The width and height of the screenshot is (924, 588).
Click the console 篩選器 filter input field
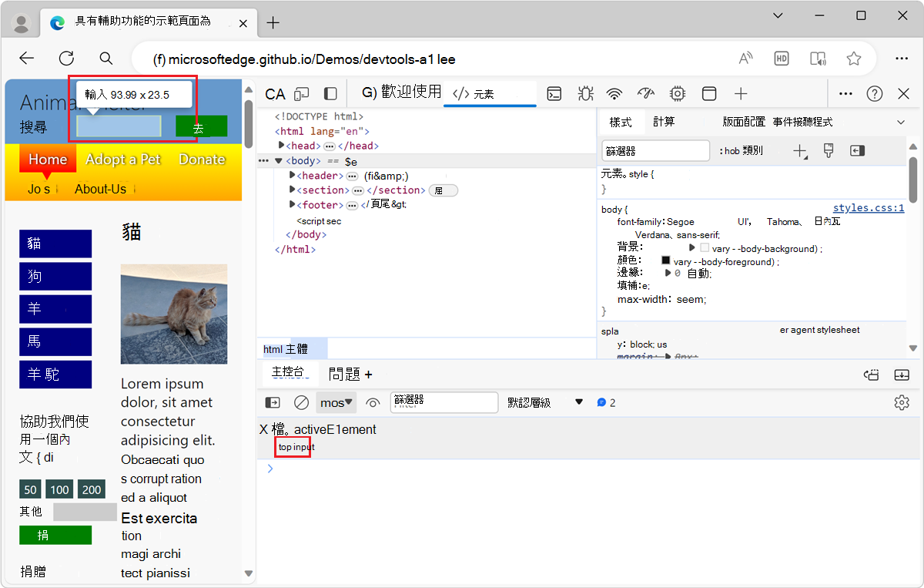click(444, 402)
